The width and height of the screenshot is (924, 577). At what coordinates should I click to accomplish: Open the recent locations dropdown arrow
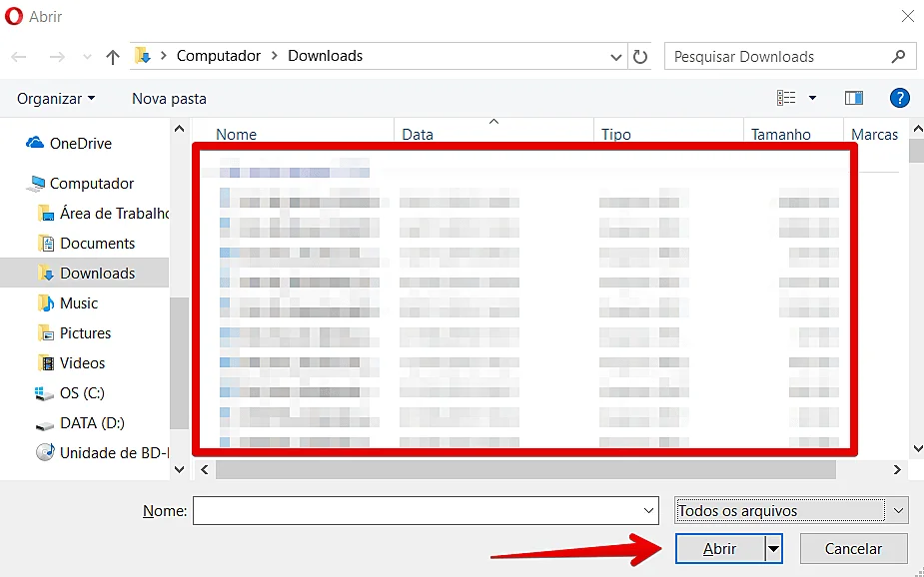[87, 57]
